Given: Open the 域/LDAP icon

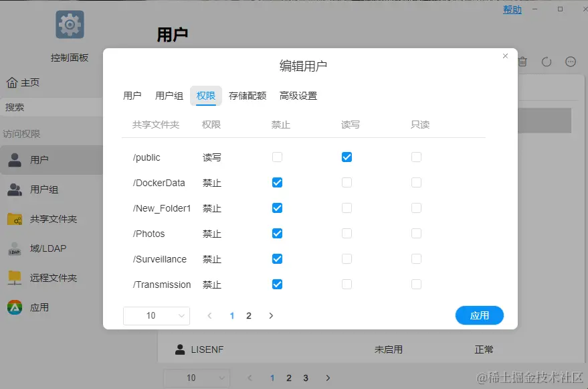Looking at the screenshot, I should pos(15,248).
